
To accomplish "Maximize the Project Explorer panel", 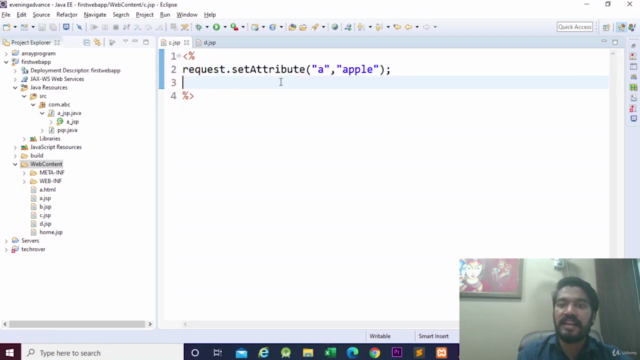I will click(x=146, y=42).
